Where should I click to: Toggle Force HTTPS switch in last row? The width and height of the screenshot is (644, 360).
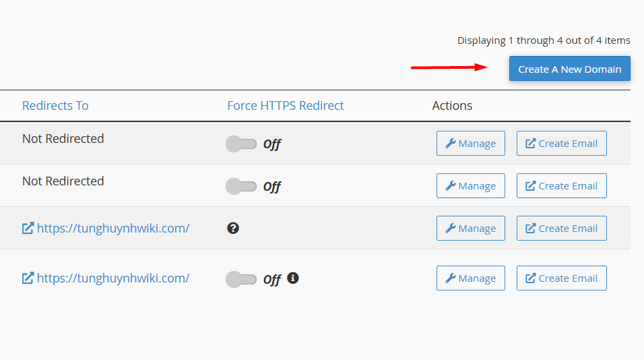coord(241,280)
